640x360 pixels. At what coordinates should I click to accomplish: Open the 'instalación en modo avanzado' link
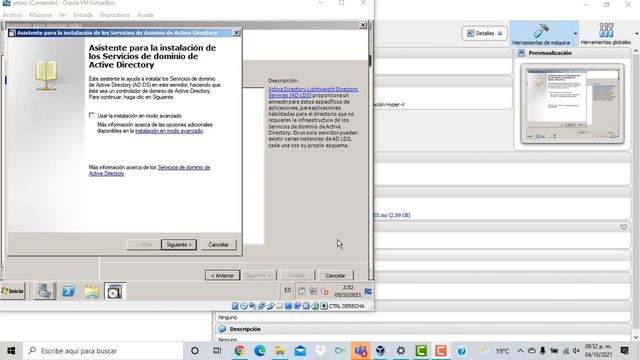(169, 131)
